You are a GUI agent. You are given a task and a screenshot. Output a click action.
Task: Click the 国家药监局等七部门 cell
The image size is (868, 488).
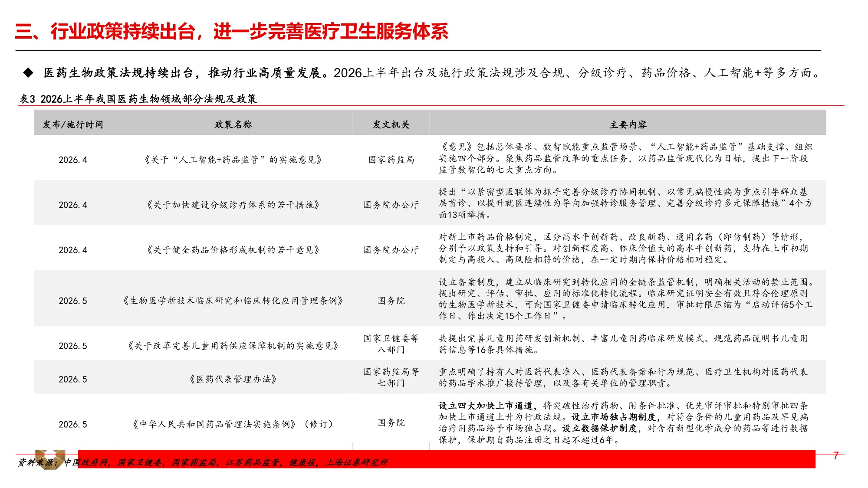pyautogui.click(x=391, y=377)
